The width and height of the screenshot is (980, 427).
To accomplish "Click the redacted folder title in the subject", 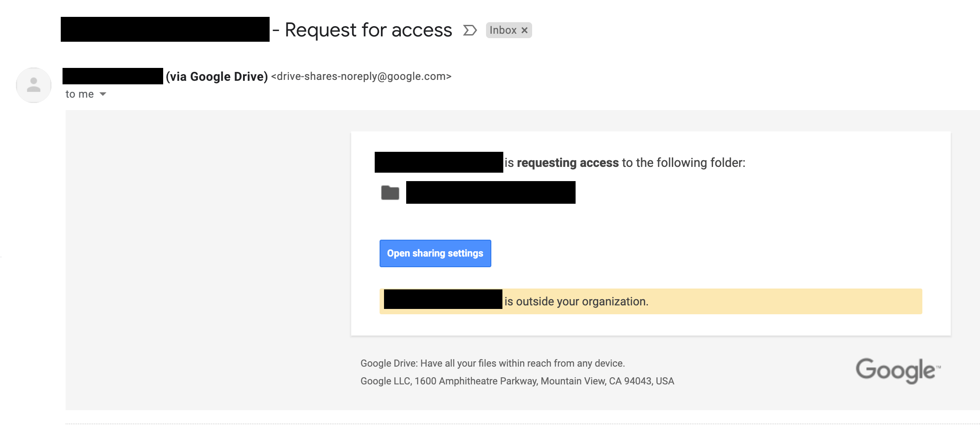I will [x=165, y=29].
